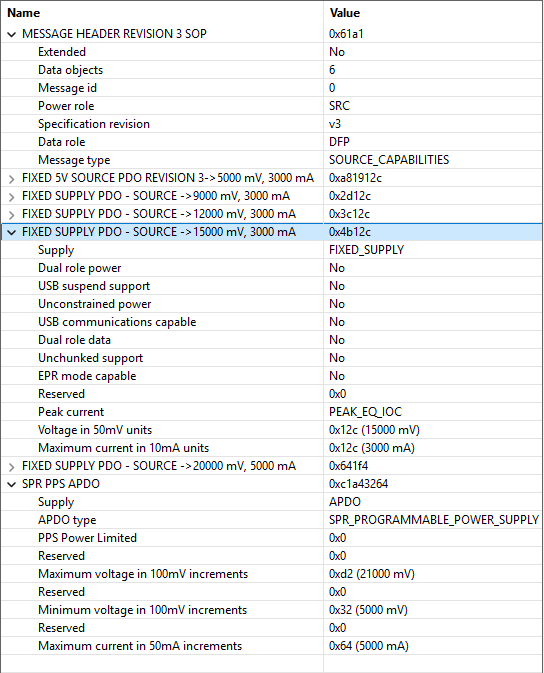The image size is (544, 673).
Task: Click the 0x12c (3000 mA) value
Action: coord(372,448)
